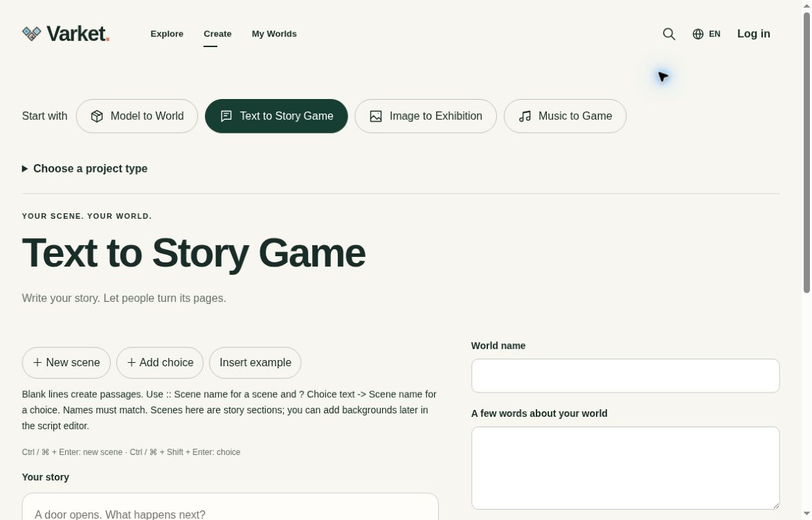Click the world description textarea
812x520 pixels.
click(625, 468)
